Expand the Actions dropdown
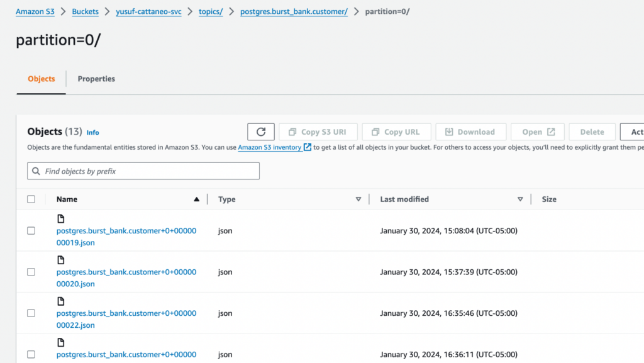The width and height of the screenshot is (644, 363). coord(635,131)
